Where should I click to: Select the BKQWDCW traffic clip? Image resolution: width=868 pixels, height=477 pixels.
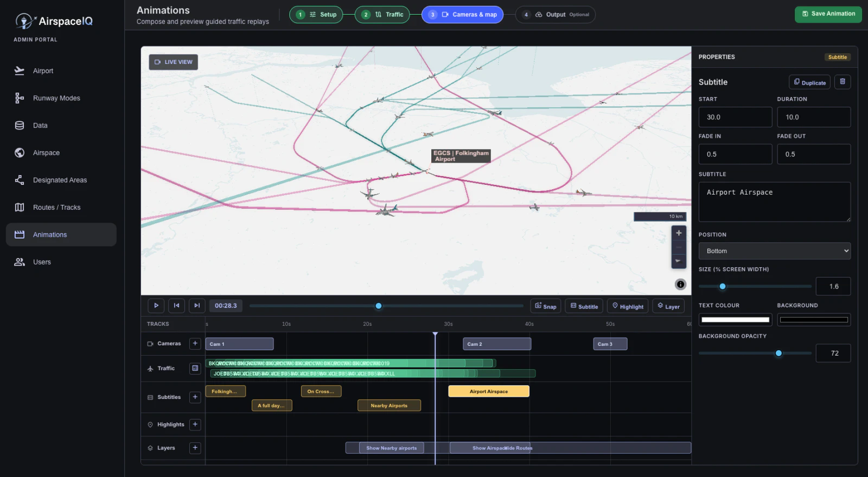tap(350, 363)
